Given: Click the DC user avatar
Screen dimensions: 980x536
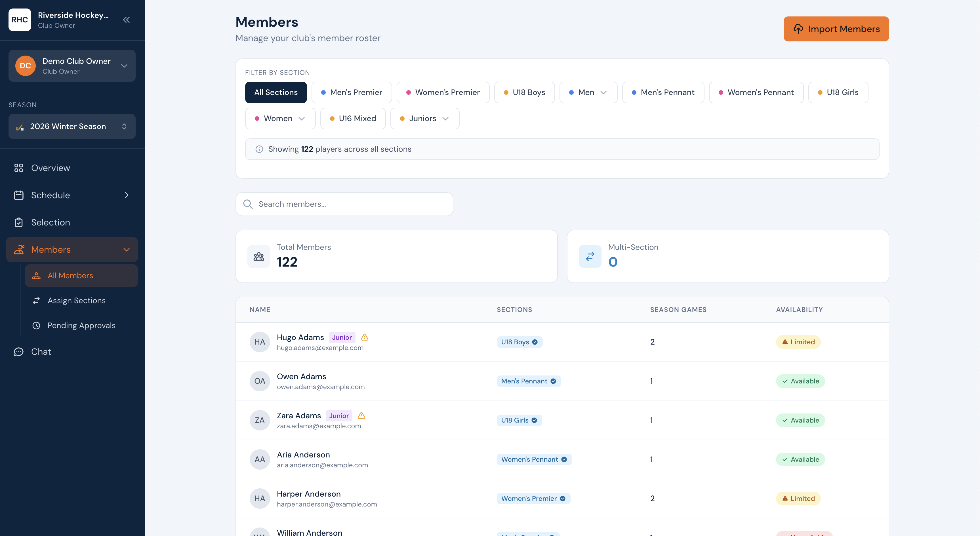Looking at the screenshot, I should 26,66.
